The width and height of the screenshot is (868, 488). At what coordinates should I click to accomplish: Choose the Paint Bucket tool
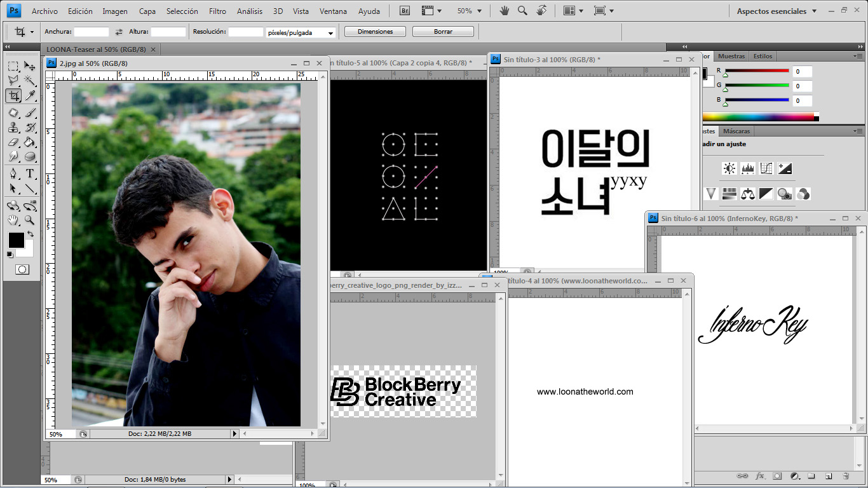(x=30, y=142)
